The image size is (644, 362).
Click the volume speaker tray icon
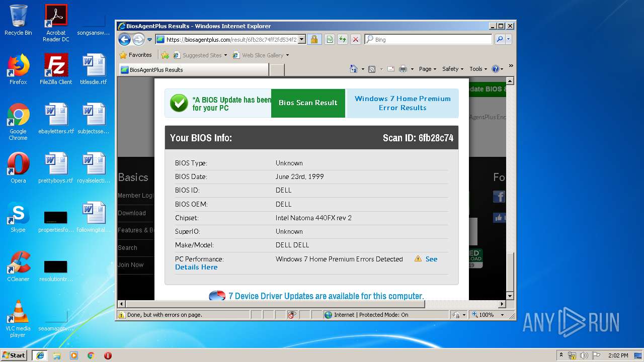[584, 355]
